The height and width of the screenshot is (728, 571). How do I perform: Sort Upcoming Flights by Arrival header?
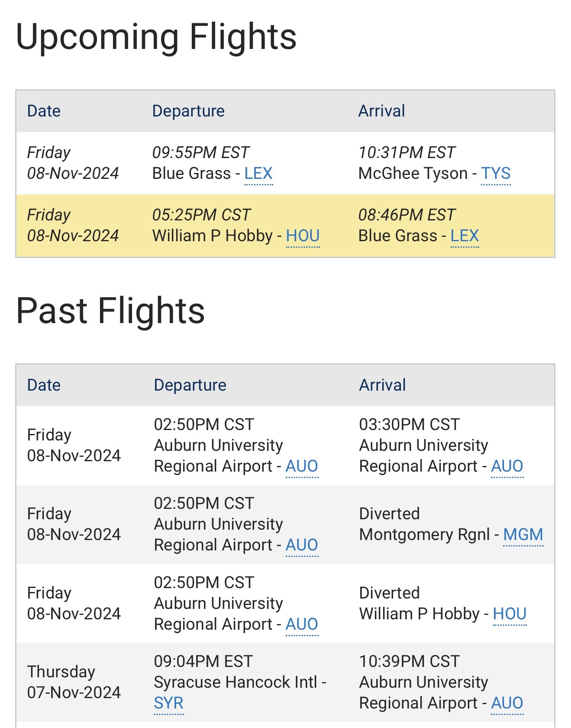point(381,111)
